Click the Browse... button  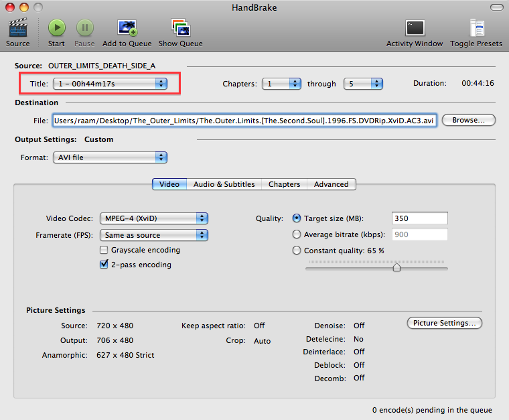(x=468, y=120)
